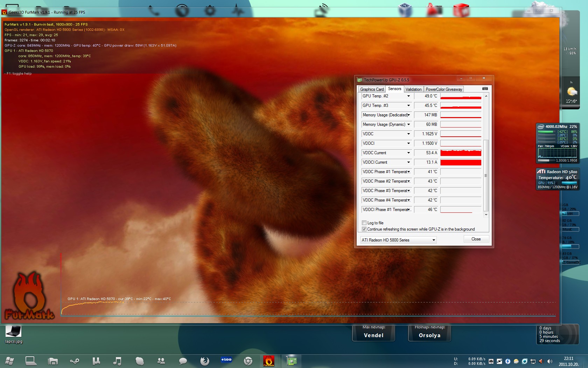Enable Log to file checkbox

pos(364,223)
